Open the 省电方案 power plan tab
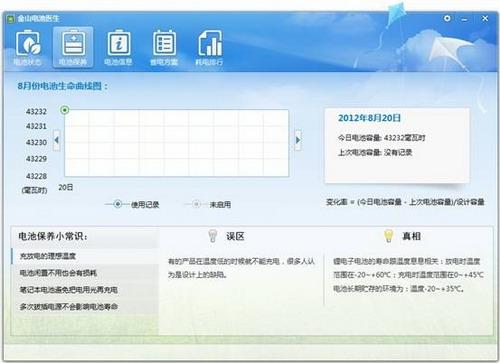 164,47
